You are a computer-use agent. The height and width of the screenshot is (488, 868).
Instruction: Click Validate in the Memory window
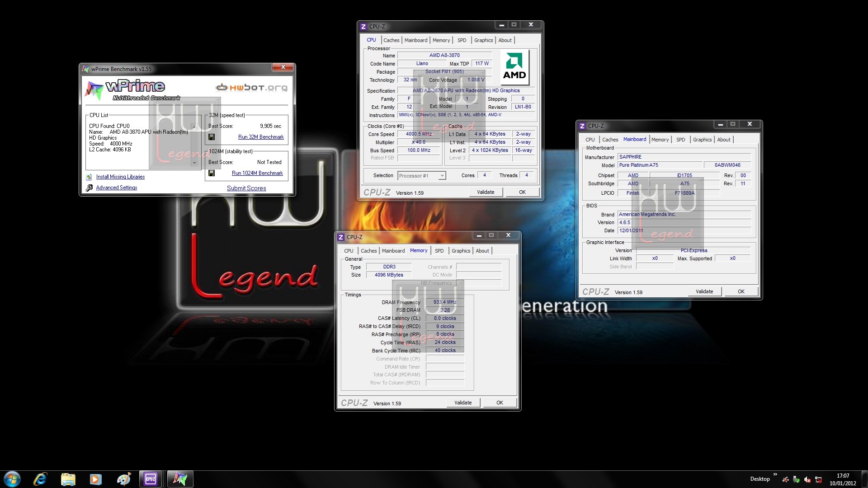[463, 403]
